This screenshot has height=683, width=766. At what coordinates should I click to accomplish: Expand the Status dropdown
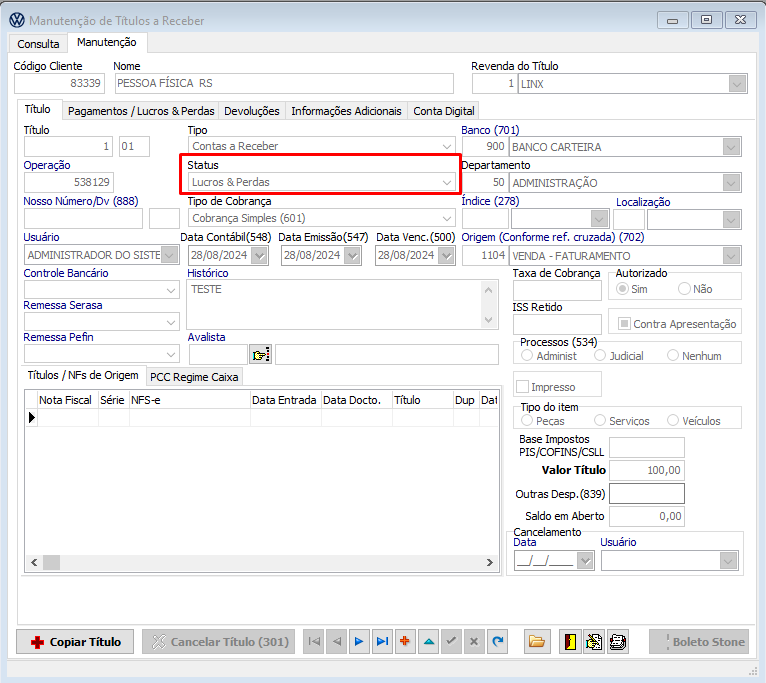[x=446, y=182]
